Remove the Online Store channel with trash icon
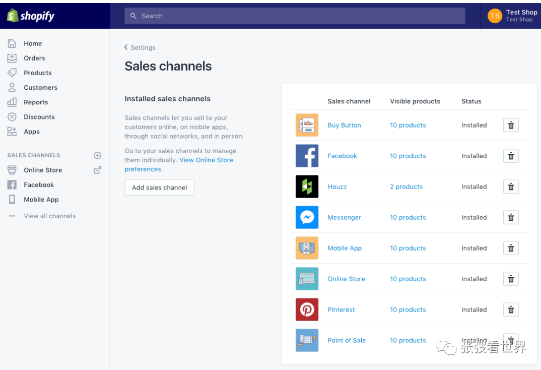This screenshot has width=541, height=370. (511, 279)
